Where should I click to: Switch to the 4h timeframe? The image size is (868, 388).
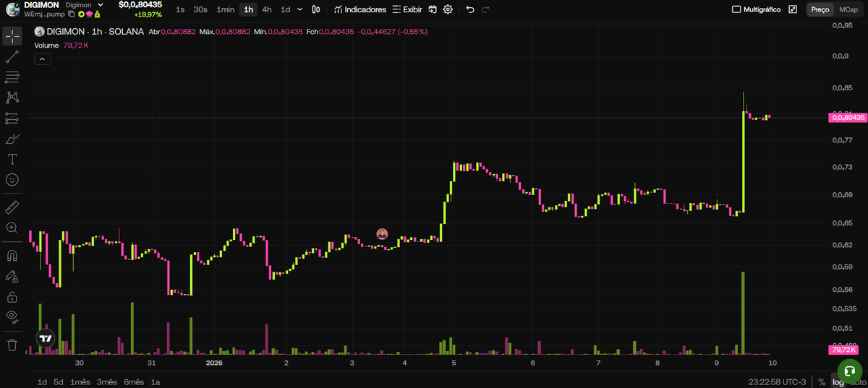click(267, 9)
